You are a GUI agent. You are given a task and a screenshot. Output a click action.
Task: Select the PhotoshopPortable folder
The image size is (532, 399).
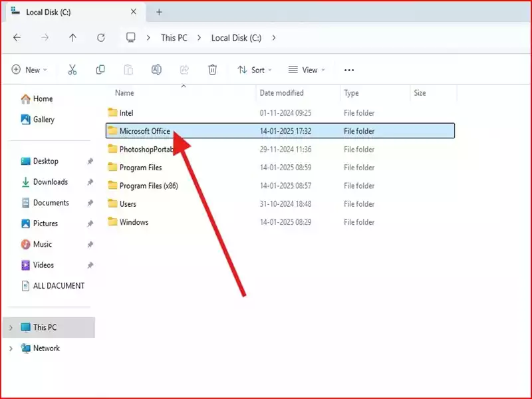click(280, 149)
